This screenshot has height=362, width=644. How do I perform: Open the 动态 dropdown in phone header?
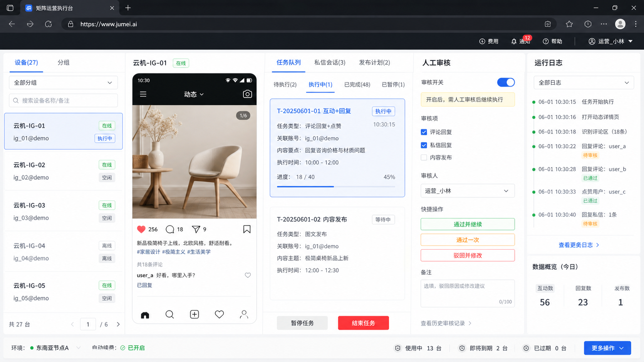pos(194,94)
